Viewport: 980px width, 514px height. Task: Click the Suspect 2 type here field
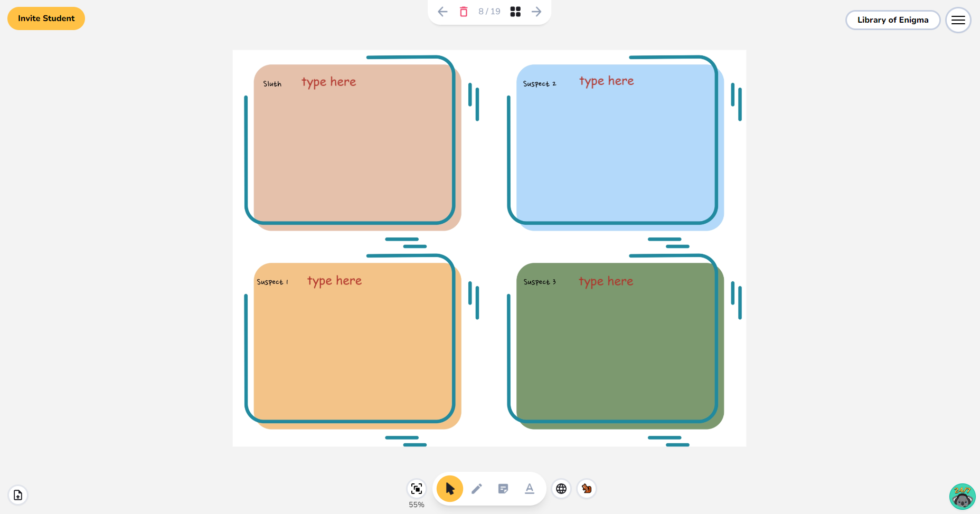pos(606,81)
